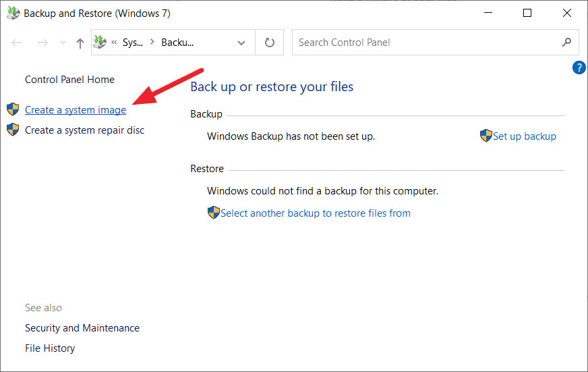Expand the address bar history dropdown
The image size is (588, 372).
pos(241,43)
